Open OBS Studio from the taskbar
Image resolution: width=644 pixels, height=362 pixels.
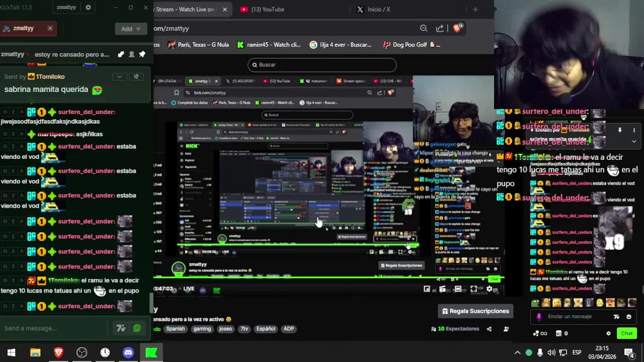click(82, 352)
